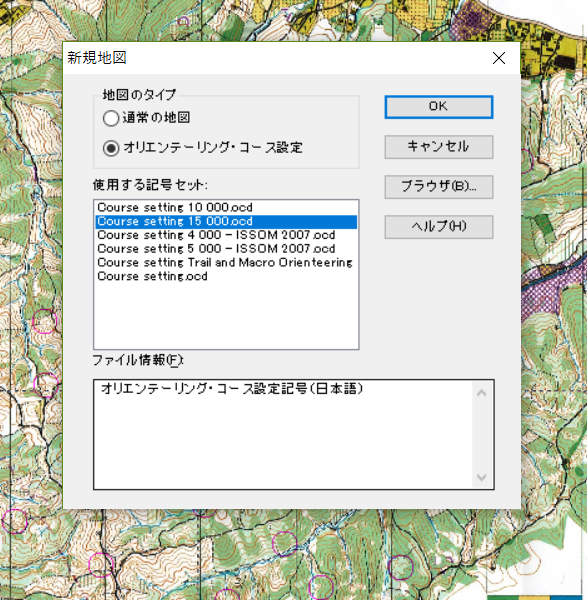Pick Course setting 4 000 - ISSOM 2007.ocd
Viewport: 587px width, 600px height.
226,235
